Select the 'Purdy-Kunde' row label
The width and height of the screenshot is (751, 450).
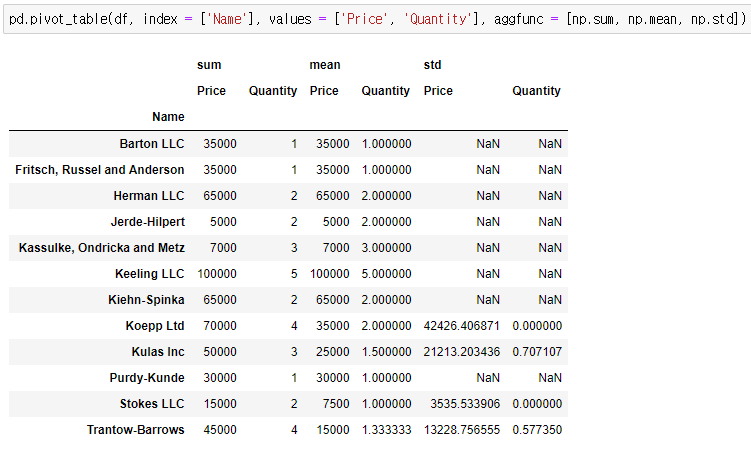[147, 378]
